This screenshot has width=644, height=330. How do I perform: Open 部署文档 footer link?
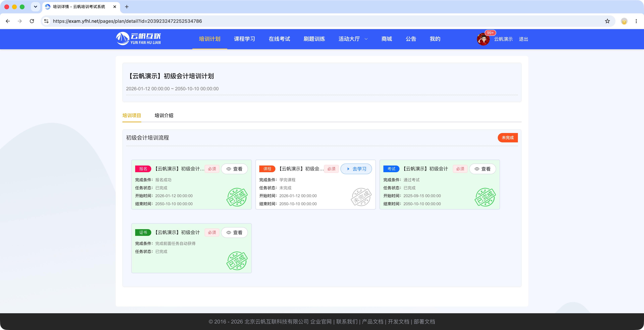tap(424, 322)
